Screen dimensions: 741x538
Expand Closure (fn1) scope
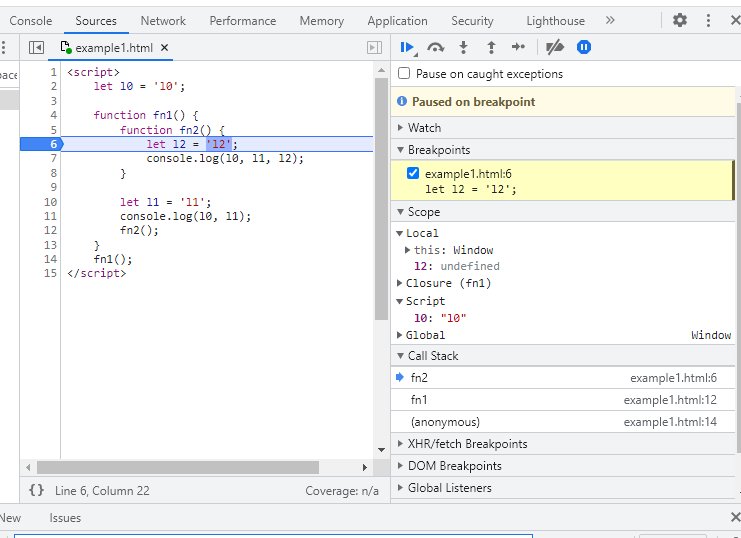tap(399, 283)
